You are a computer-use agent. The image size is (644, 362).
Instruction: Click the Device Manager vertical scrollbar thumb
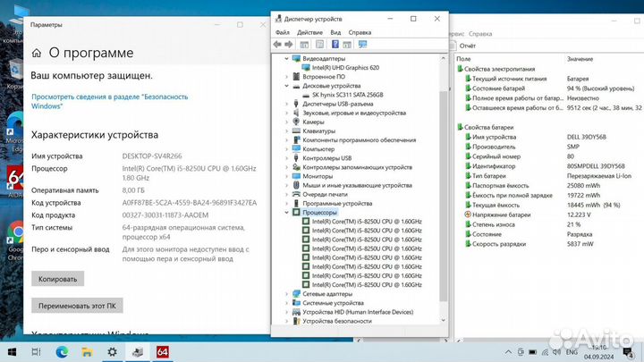click(443, 196)
